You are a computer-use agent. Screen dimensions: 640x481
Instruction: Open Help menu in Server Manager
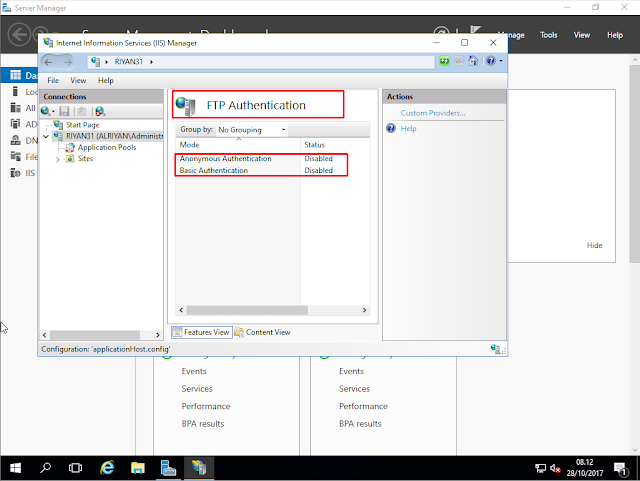[615, 35]
